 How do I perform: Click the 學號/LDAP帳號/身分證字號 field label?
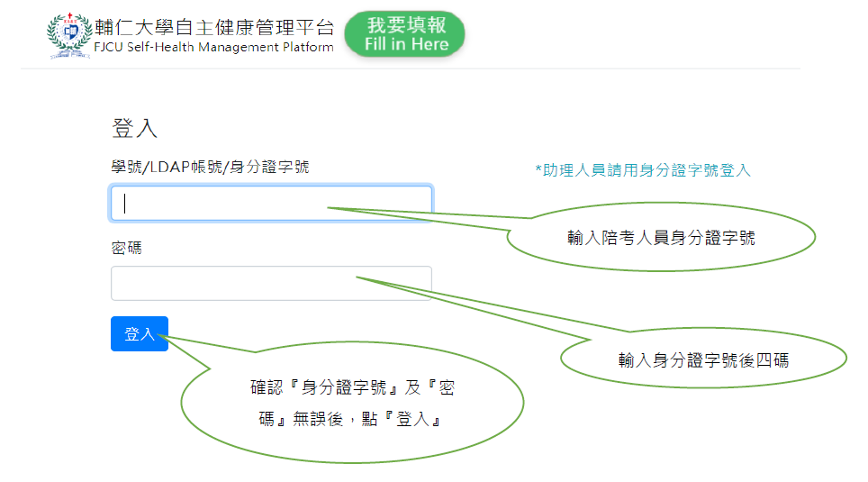(x=210, y=167)
